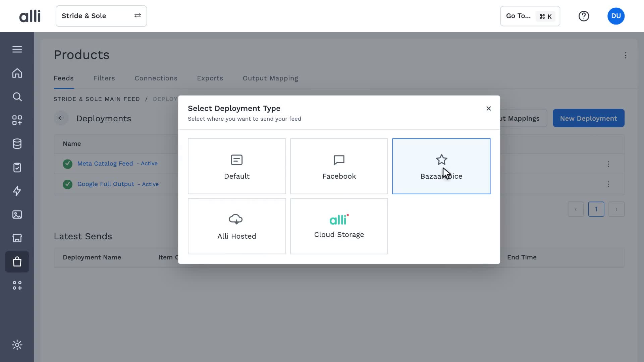Click the Stride & Sole Main Feed breadcrumb

pyautogui.click(x=97, y=99)
